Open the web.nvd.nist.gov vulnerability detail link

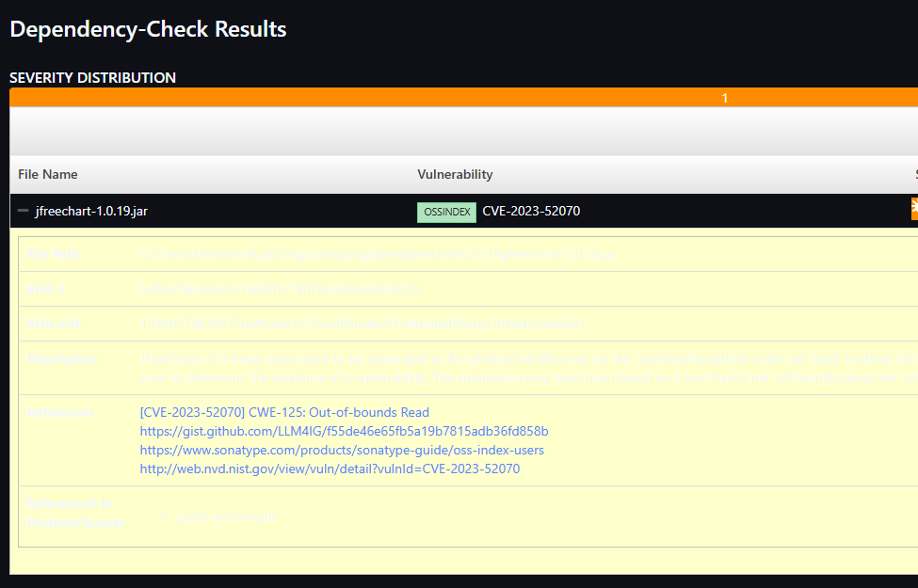330,469
